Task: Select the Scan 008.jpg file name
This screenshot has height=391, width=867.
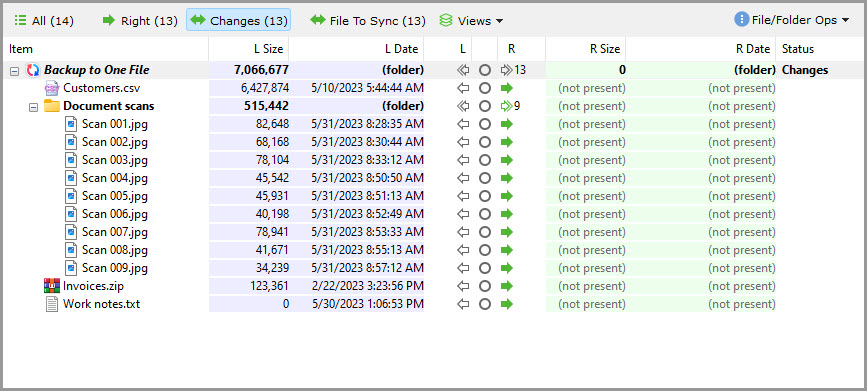Action: (115, 250)
